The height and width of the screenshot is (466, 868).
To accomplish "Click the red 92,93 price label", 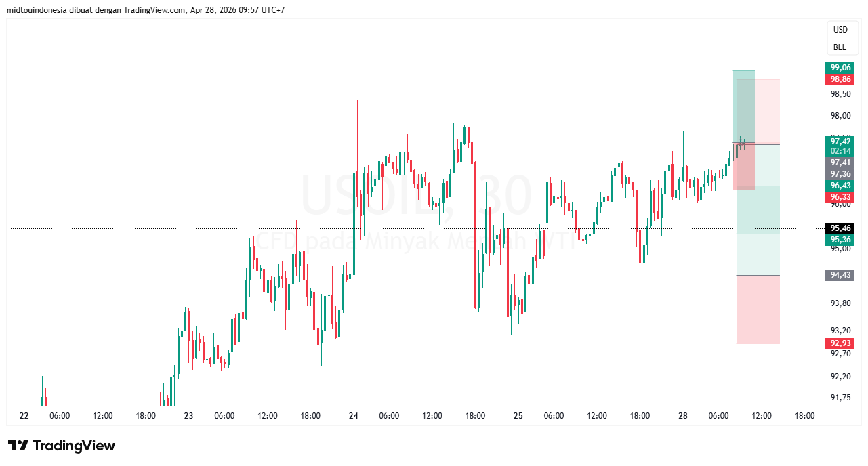I will click(840, 343).
